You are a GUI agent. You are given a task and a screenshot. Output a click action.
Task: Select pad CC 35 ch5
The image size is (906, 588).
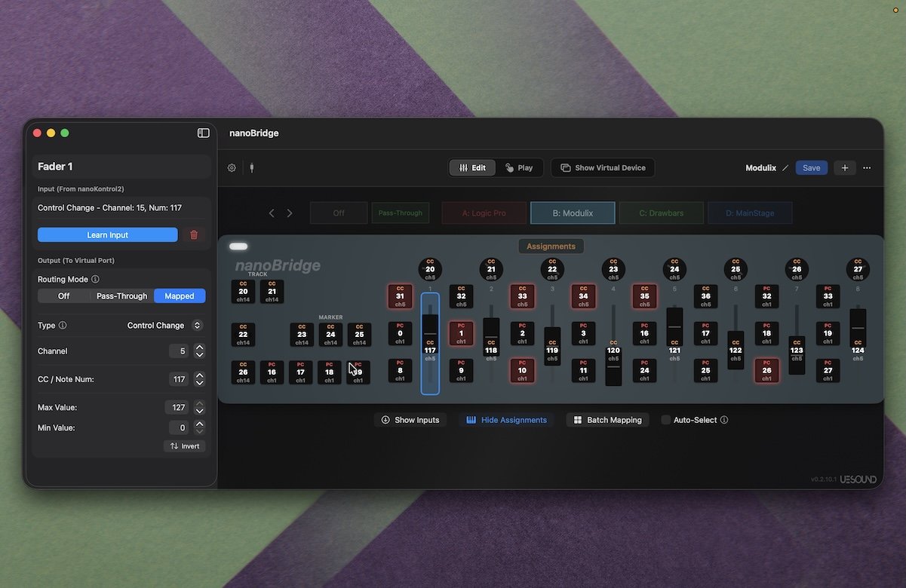[x=644, y=296]
